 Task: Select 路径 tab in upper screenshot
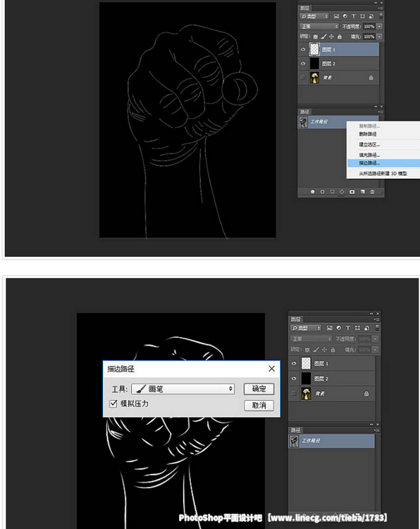pyautogui.click(x=304, y=111)
